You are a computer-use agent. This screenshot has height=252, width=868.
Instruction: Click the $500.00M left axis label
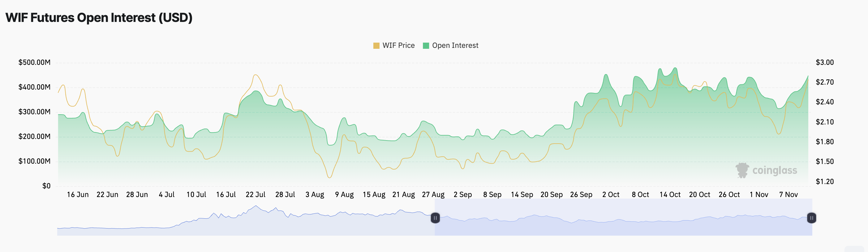pos(34,62)
